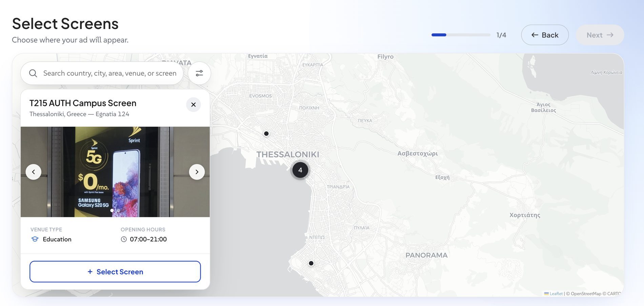This screenshot has width=644, height=306.
Task: Go back with the Back button
Action: 545,35
